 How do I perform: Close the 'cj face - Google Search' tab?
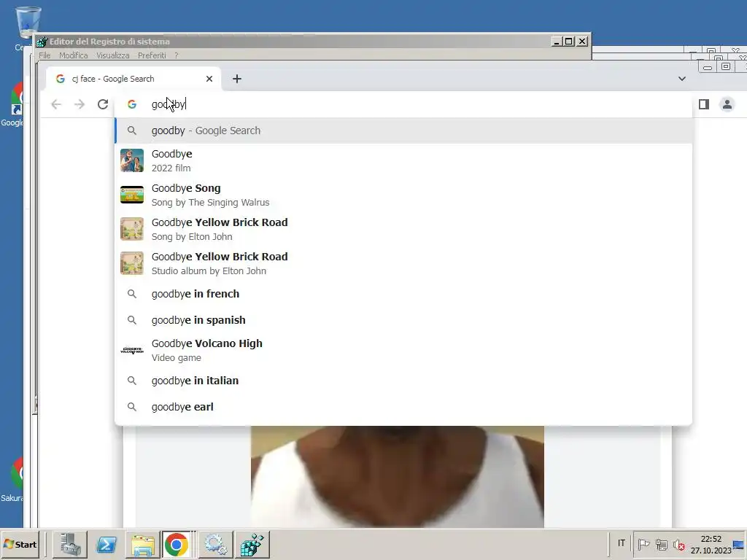coord(209,79)
